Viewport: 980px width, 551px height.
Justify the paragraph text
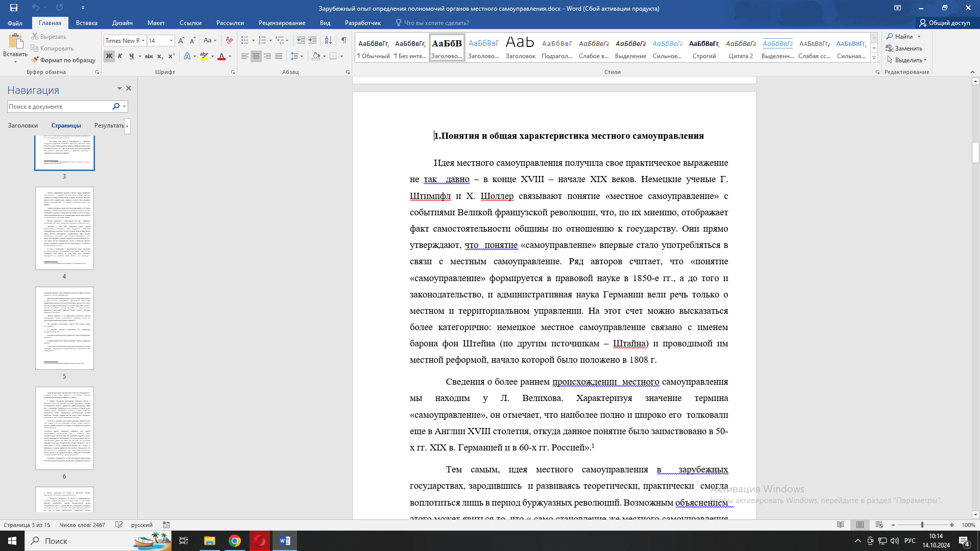(x=279, y=56)
